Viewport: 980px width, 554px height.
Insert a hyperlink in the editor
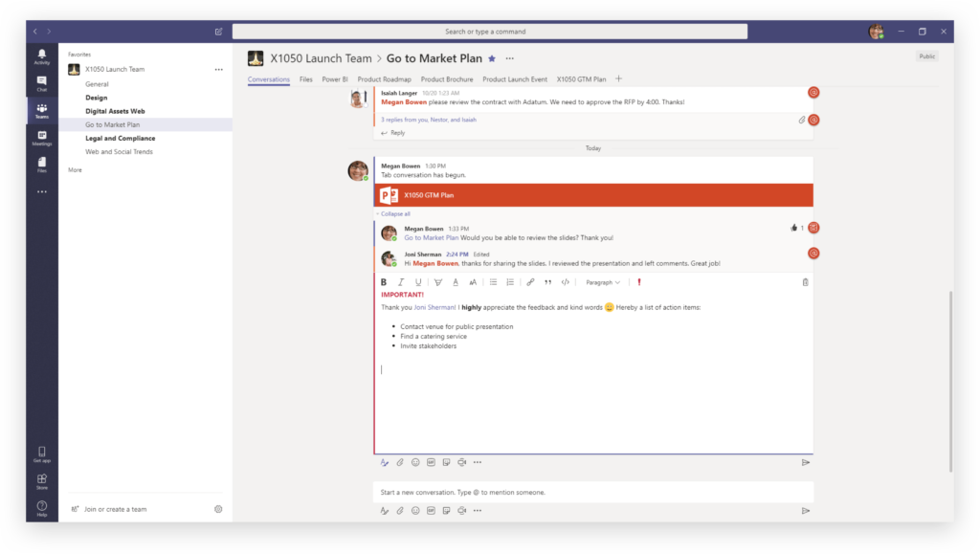(530, 282)
